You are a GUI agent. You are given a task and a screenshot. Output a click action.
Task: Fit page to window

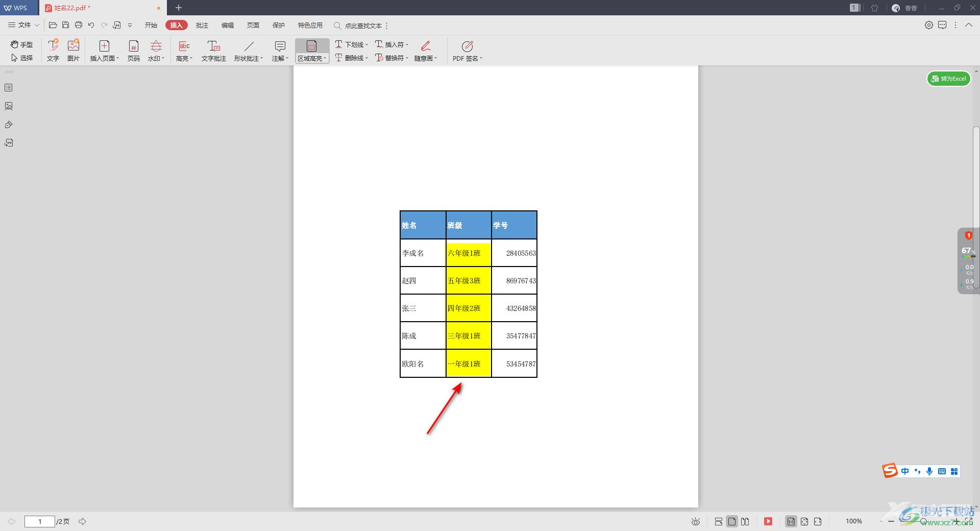click(x=804, y=521)
